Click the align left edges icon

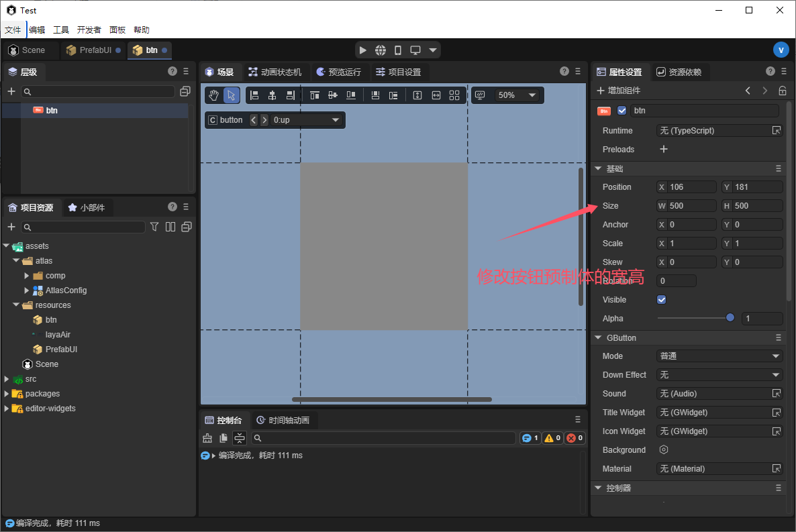click(x=254, y=95)
